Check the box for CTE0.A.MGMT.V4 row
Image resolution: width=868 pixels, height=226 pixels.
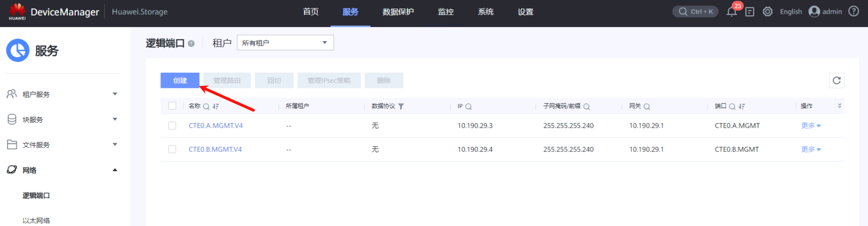[x=172, y=125]
